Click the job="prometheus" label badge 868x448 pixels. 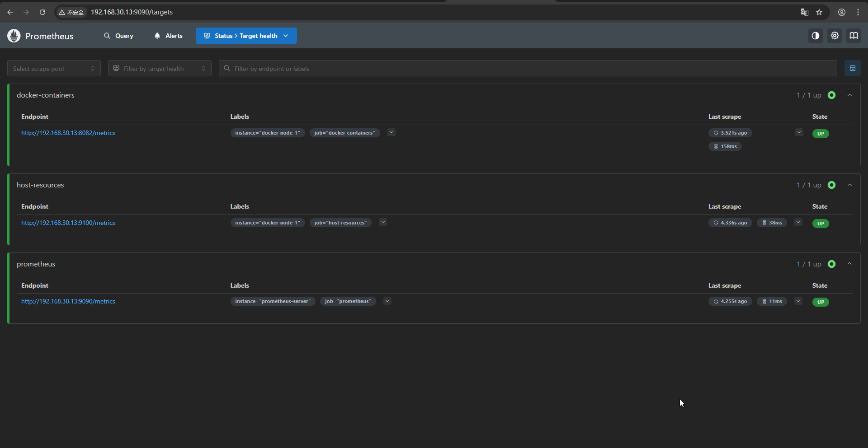348,301
